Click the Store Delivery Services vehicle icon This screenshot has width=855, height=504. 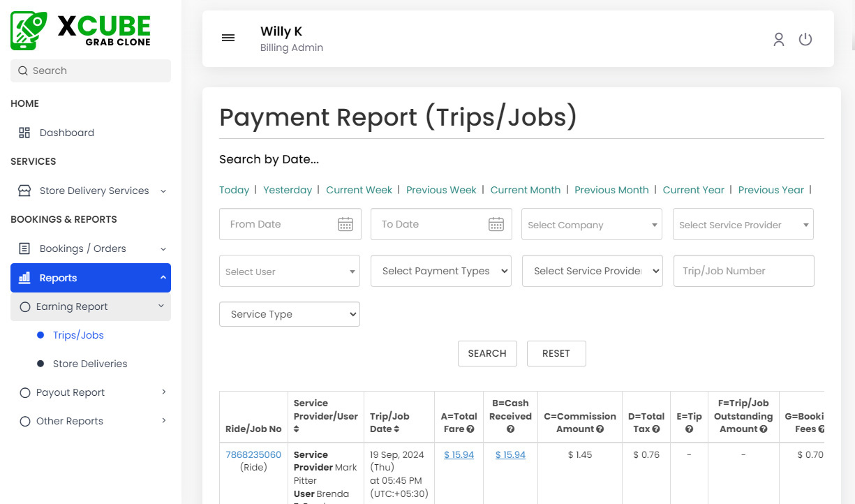pos(22,190)
